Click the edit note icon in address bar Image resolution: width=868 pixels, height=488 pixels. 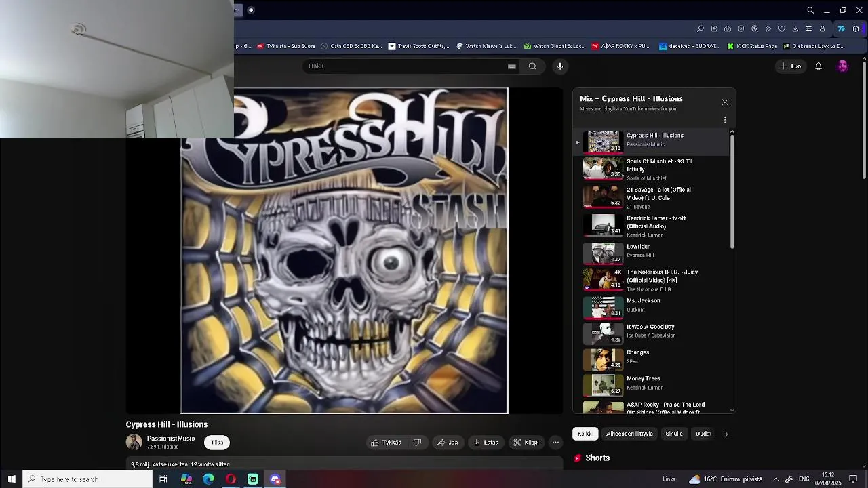pos(714,28)
